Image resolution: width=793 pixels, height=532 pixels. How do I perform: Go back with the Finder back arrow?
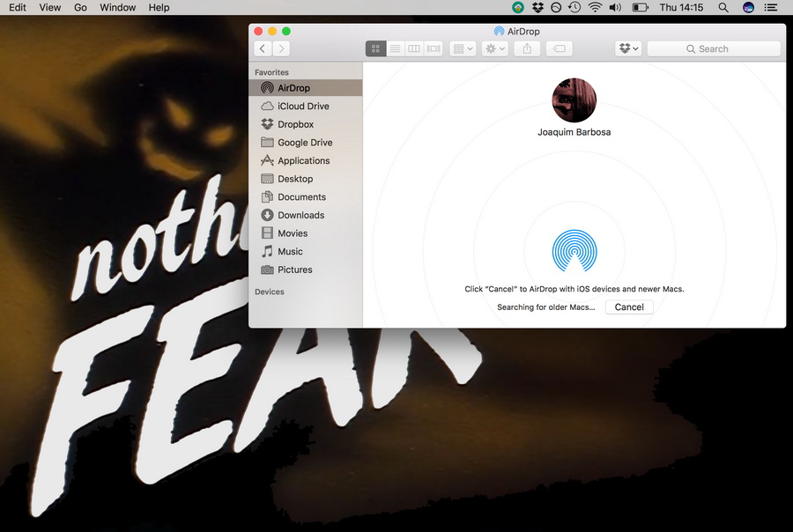(x=263, y=49)
